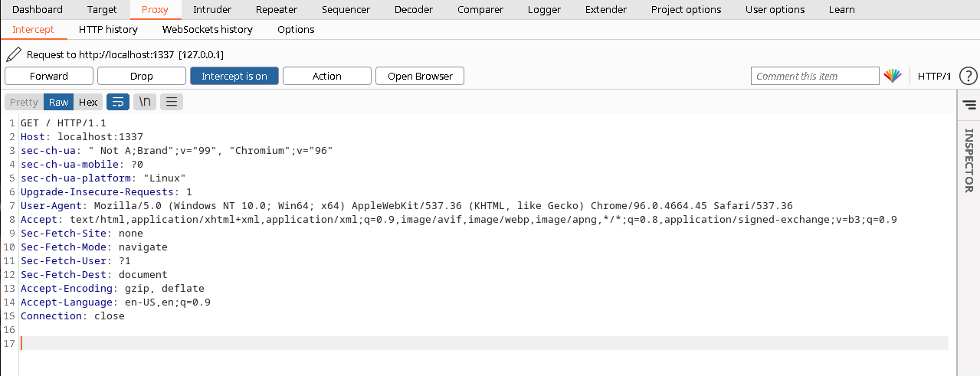Toggle the \n non-printable characters button
This screenshot has width=980, height=376.
point(145,102)
